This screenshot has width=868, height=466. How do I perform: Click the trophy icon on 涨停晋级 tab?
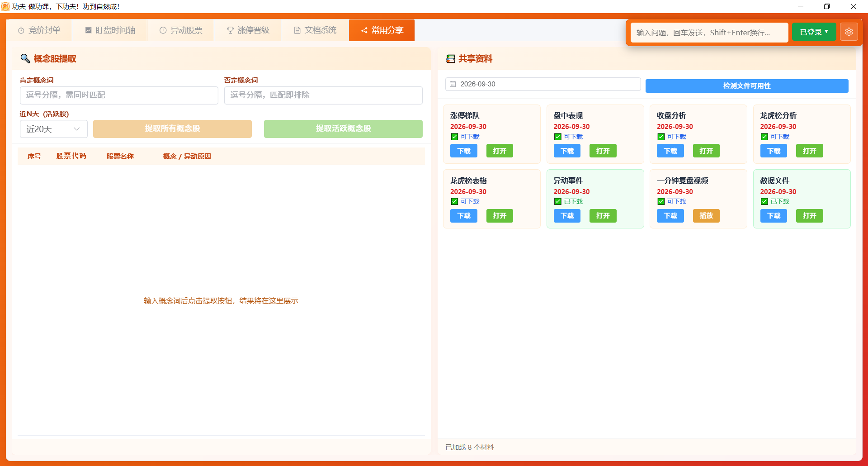point(231,30)
